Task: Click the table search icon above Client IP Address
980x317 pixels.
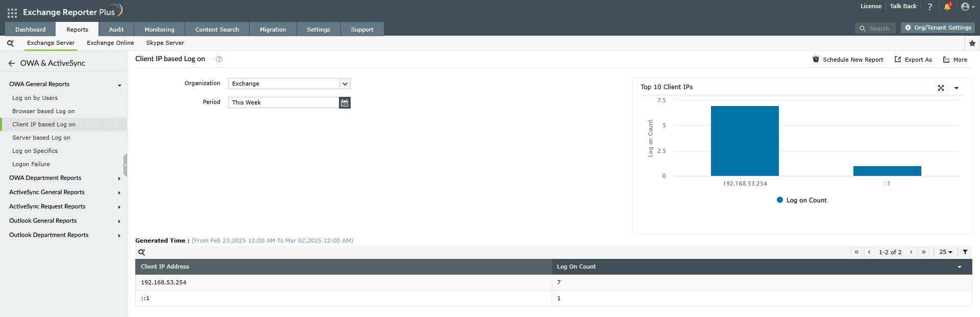Action: [x=142, y=252]
